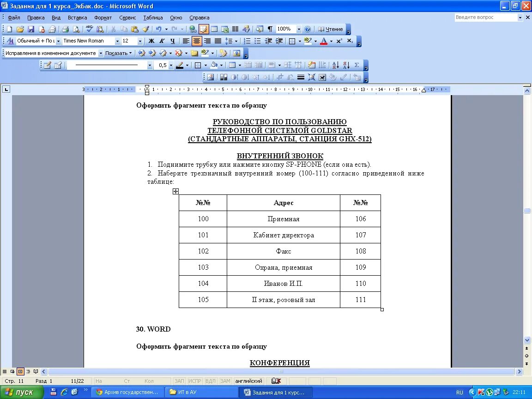The width and height of the screenshot is (532, 399).
Task: Open the line style dropdown
Action: coord(150,65)
